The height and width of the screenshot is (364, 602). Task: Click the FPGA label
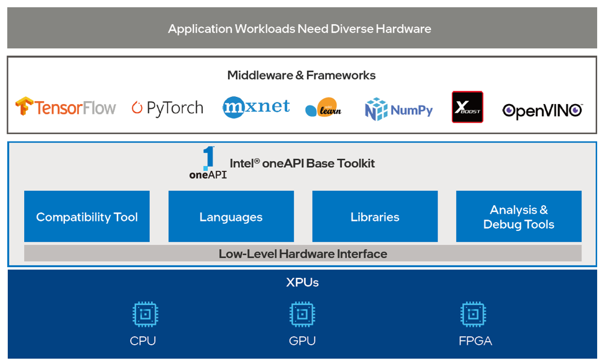(x=476, y=341)
